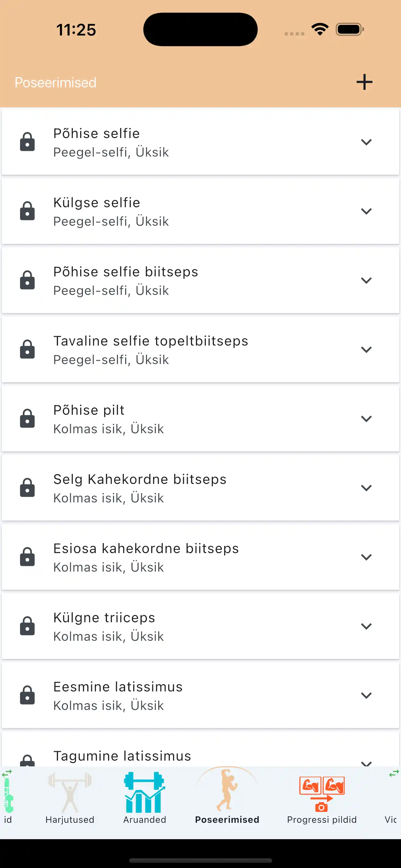401x868 pixels.
Task: Tap lock icon beside Eesmine latissimus
Action: [27, 695]
